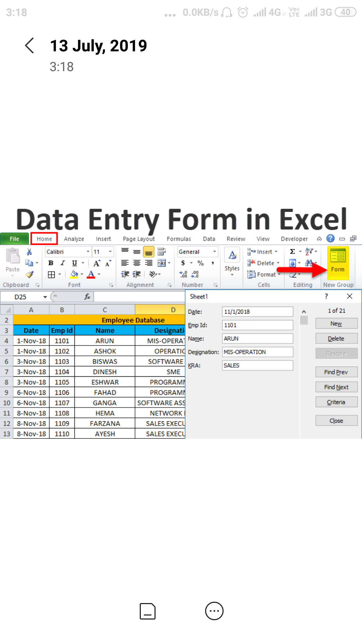This screenshot has height=644, width=362.
Task: Apply the yellow fill color bucket
Action: tap(74, 274)
